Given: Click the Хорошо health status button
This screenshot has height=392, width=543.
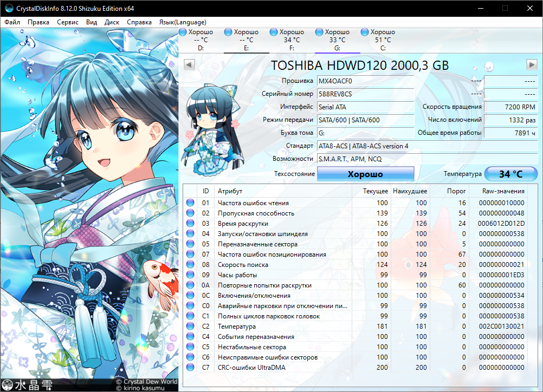Looking at the screenshot, I should click(x=366, y=174).
